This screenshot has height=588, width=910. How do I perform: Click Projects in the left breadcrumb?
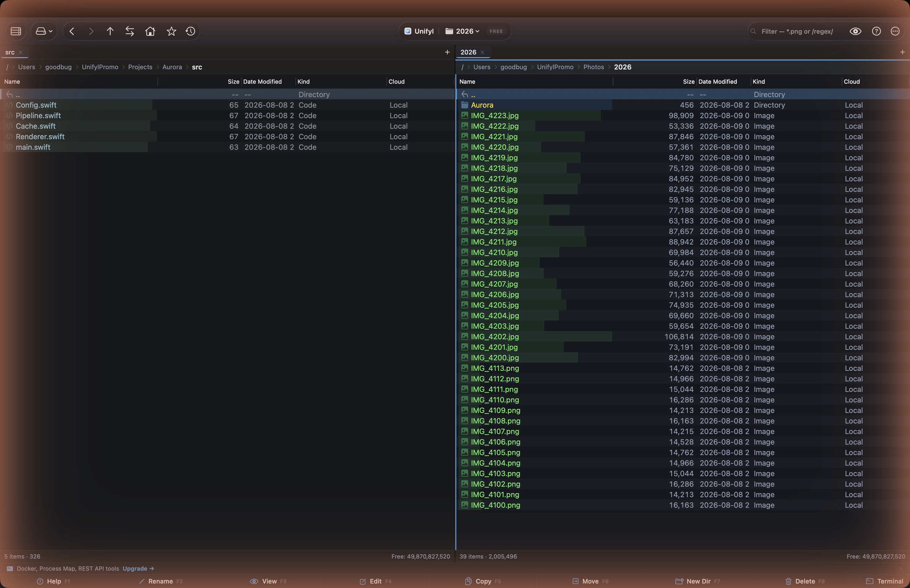(140, 67)
